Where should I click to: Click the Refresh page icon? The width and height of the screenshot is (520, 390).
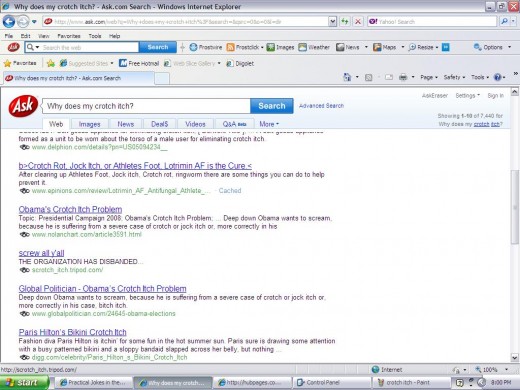[345, 22]
